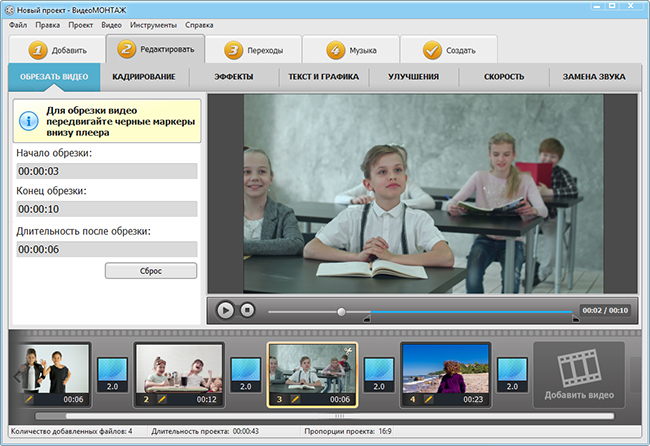This screenshot has width=650, height=446.
Task: Switch to the Кадрирование tab
Action: tap(144, 77)
